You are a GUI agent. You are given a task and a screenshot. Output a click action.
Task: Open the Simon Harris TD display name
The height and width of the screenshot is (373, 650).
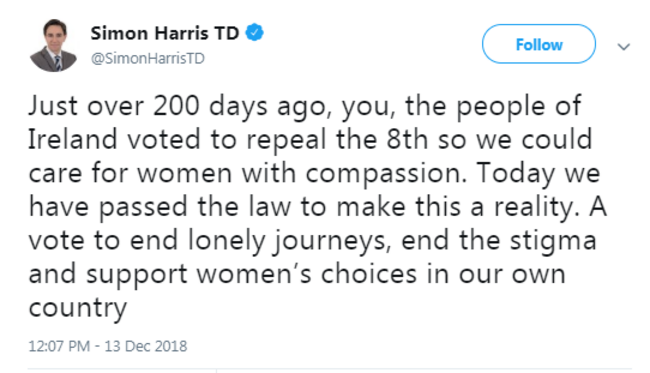165,33
